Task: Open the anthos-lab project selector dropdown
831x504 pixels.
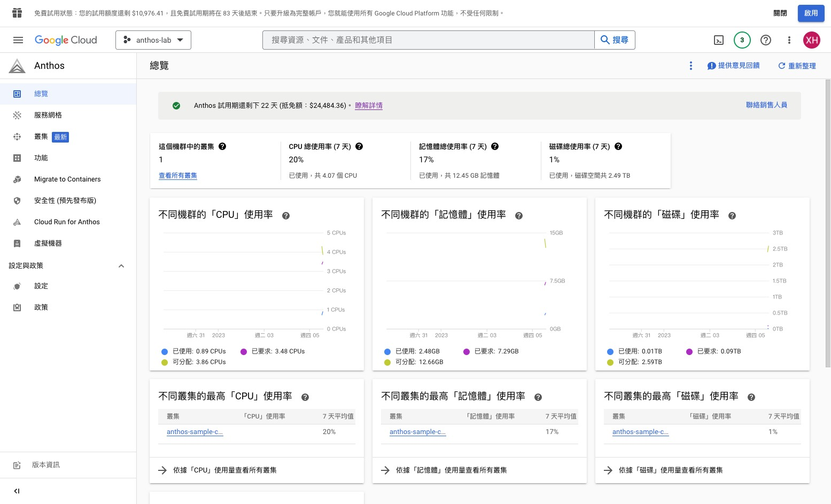Action: point(153,40)
